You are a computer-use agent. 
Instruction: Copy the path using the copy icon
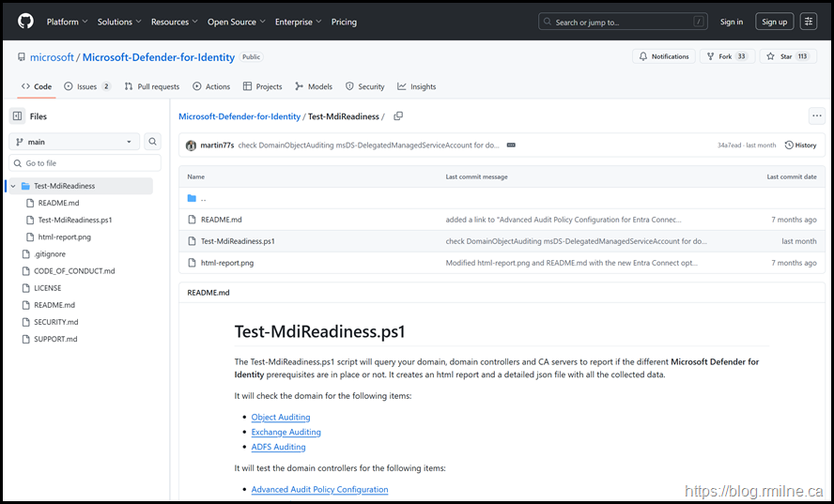point(398,116)
